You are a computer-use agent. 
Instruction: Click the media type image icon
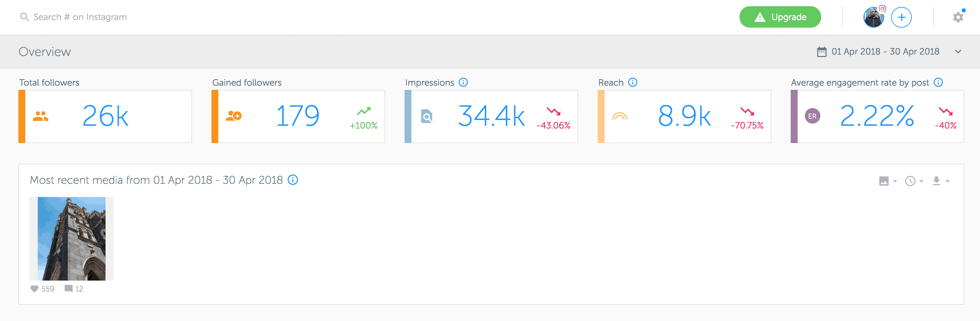(884, 181)
